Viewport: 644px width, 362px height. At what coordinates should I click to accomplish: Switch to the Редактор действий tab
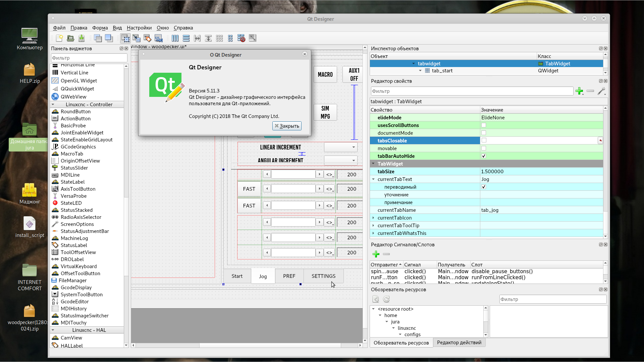[459, 342]
